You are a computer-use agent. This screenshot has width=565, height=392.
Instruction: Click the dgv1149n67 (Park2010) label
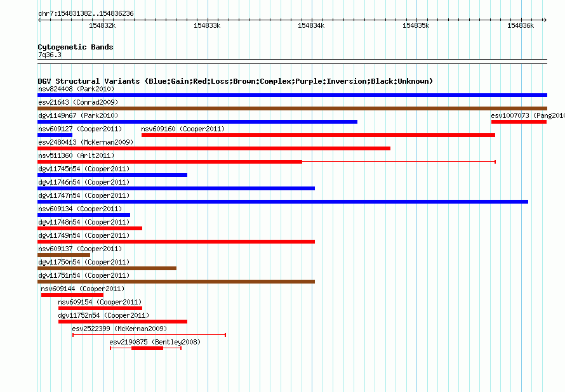[x=78, y=115]
